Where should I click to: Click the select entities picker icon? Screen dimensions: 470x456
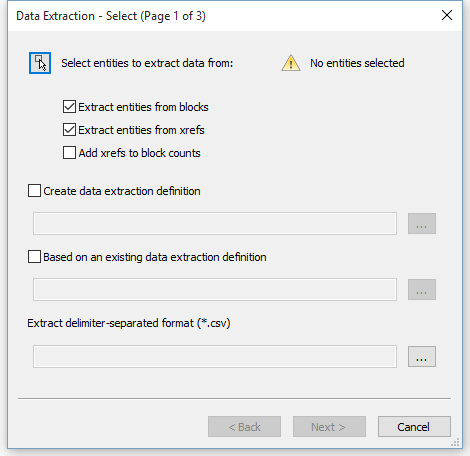coord(40,63)
